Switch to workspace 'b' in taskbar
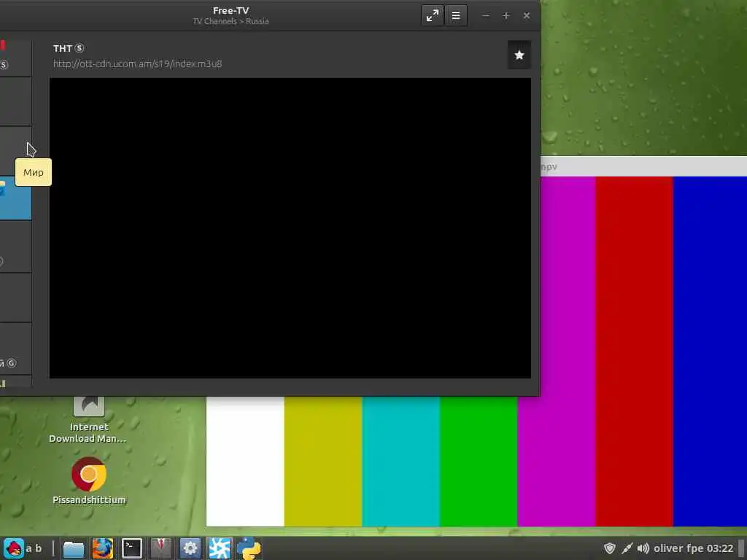 tap(39, 548)
